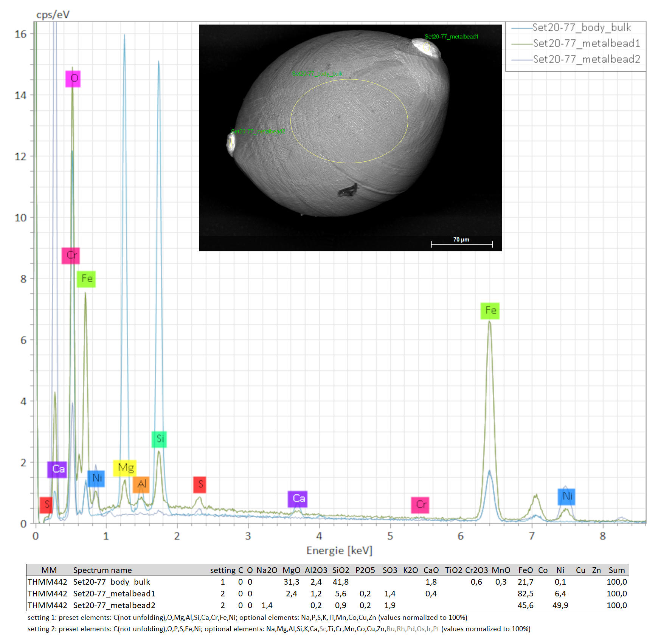The image size is (658, 644).
Task: Click the Energie [keV] axis title
Action: 339,550
